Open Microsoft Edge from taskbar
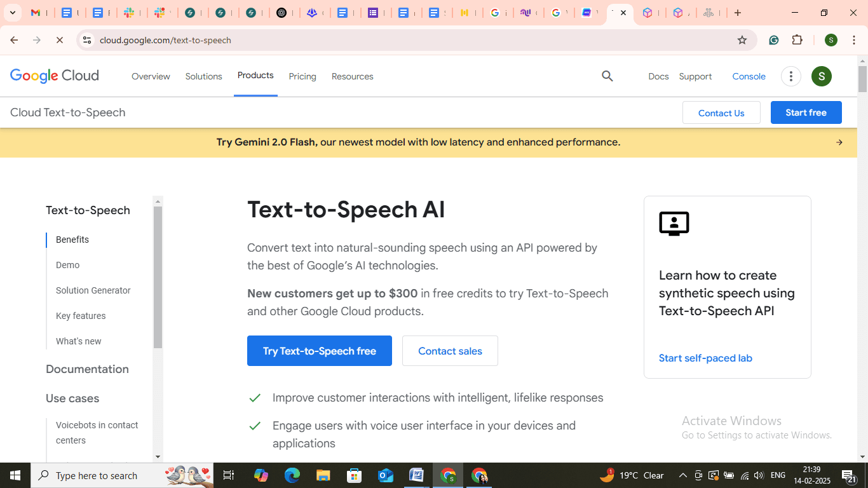Viewport: 868px width, 488px height. [x=292, y=475]
